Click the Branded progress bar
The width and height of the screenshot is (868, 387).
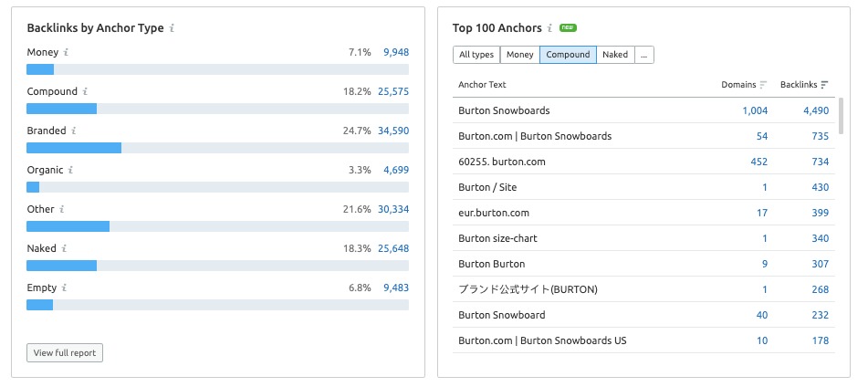click(217, 148)
